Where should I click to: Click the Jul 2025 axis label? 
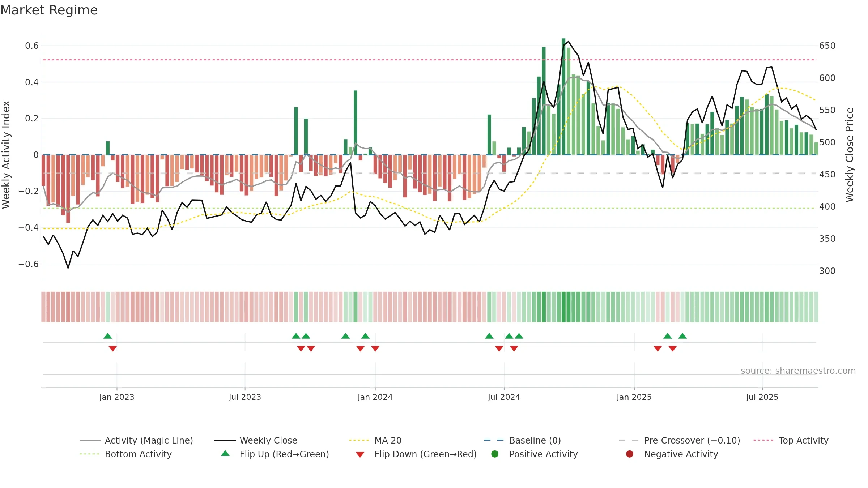pos(762,397)
